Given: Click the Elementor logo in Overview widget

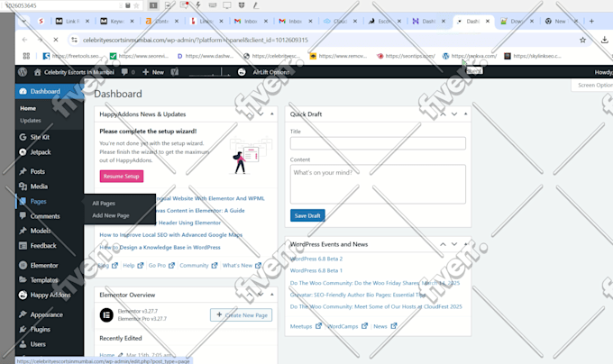Looking at the screenshot, I should coord(106,314).
